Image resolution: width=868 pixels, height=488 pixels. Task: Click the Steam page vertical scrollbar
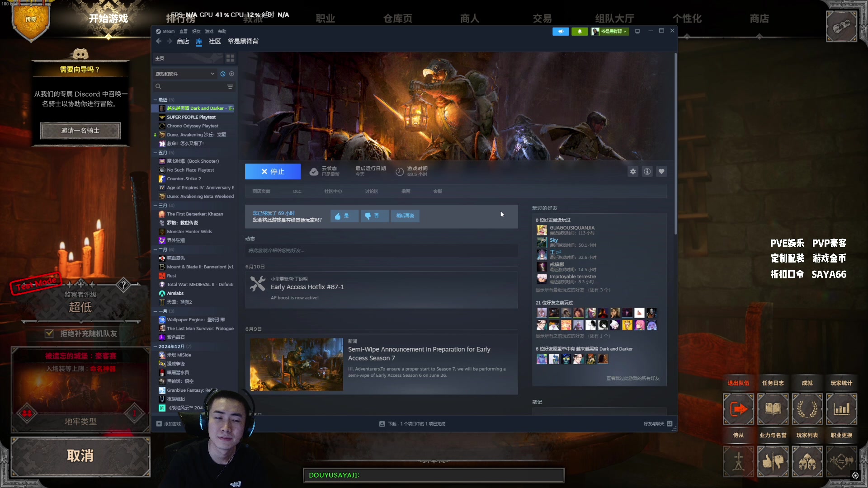675,144
